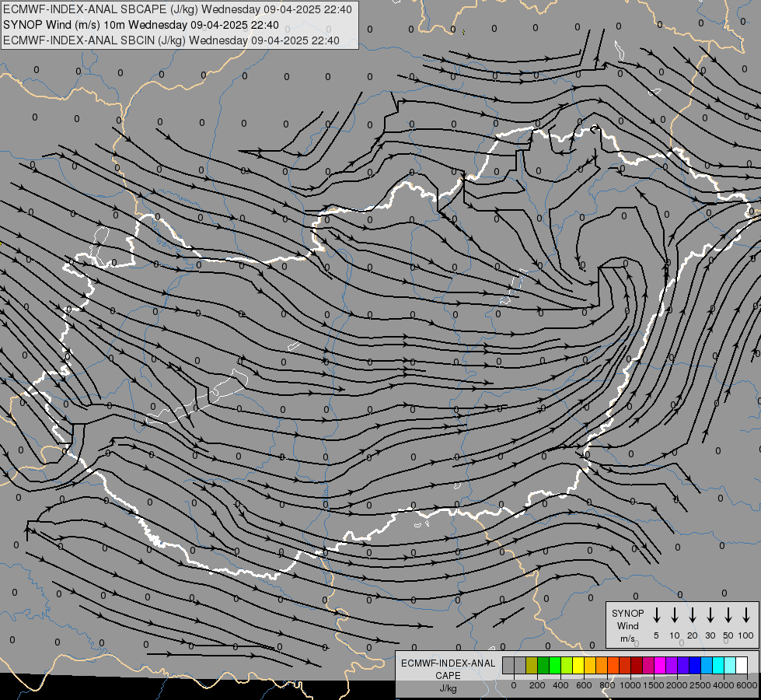This screenshot has height=700, width=761.
Task: Click the '200' tick label on CAPE scale
Action: click(x=537, y=685)
